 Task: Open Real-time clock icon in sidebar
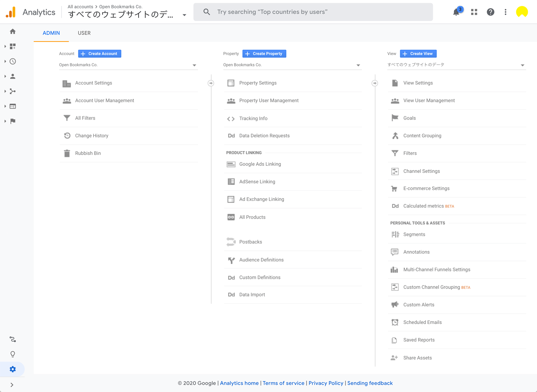click(x=13, y=62)
